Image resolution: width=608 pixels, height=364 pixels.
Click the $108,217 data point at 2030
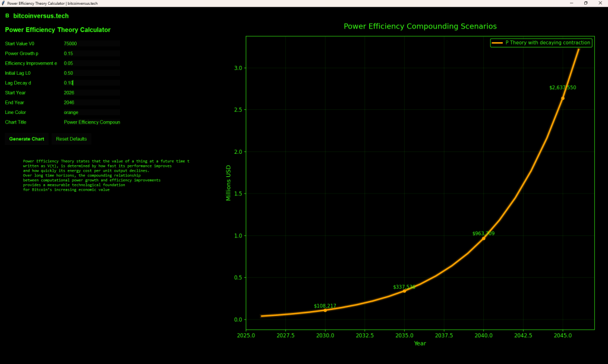tap(325, 311)
